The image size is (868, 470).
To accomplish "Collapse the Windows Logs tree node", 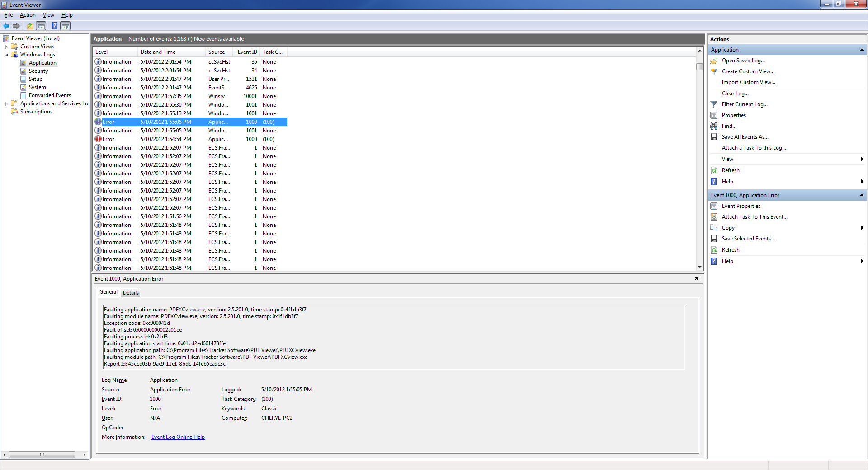I will [6, 55].
